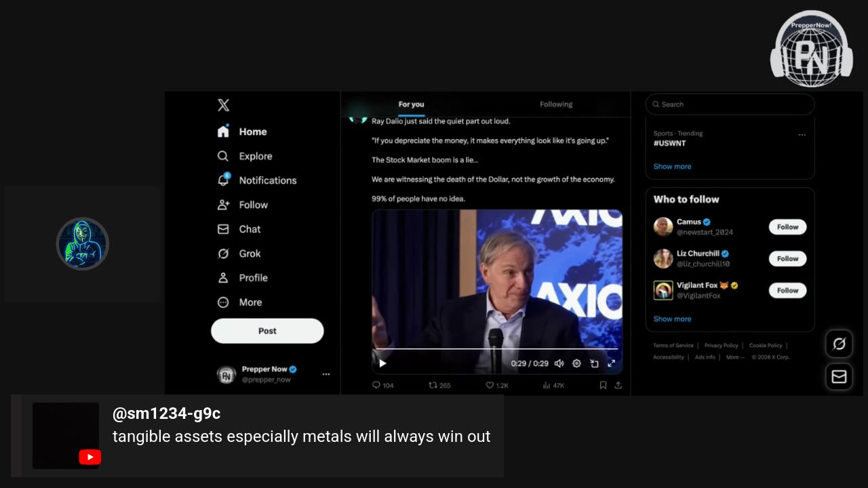Open Camus profile avatar
868x488 pixels.
[x=663, y=227]
